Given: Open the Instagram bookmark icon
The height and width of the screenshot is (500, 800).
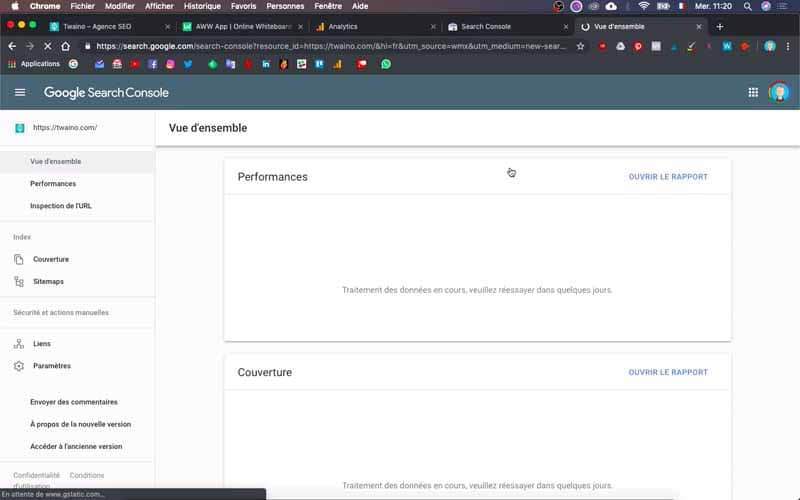Looking at the screenshot, I should (x=170, y=64).
